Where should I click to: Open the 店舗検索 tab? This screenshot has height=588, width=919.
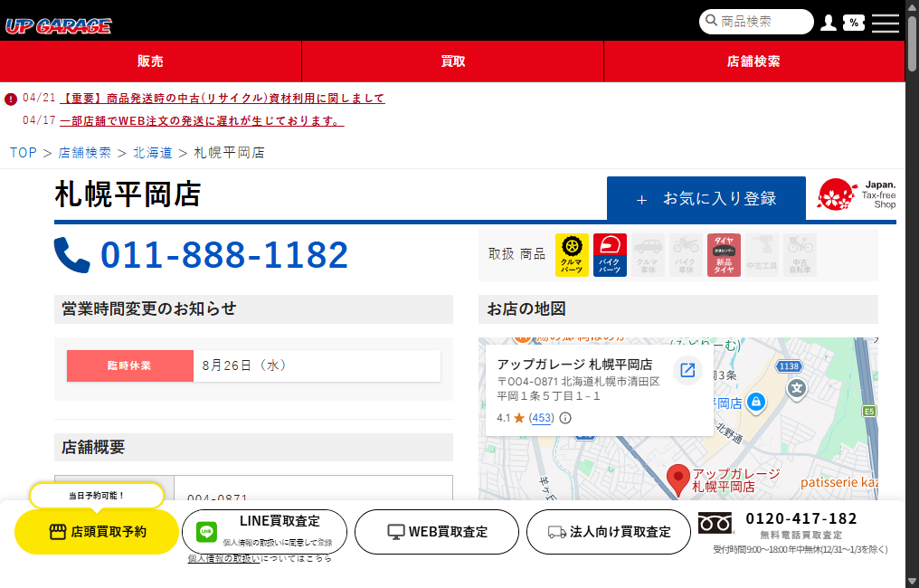coord(754,61)
